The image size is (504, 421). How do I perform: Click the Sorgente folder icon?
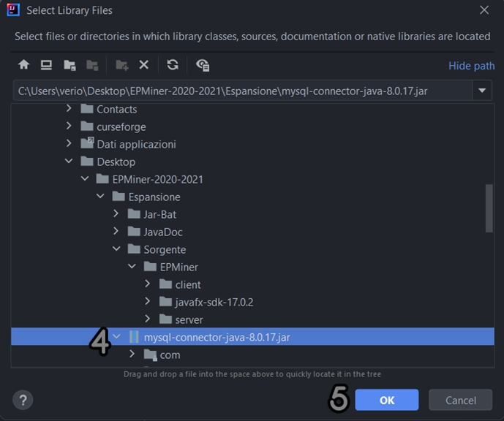click(x=134, y=249)
